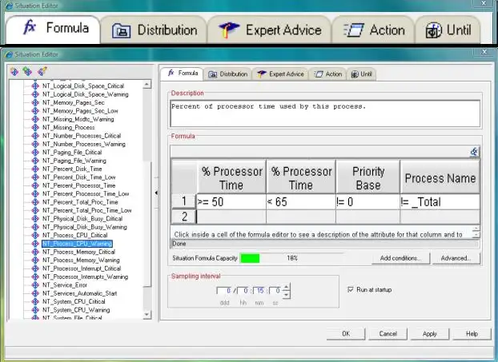Click the large Until clock icon
This screenshot has width=498, height=362.
pos(433,30)
